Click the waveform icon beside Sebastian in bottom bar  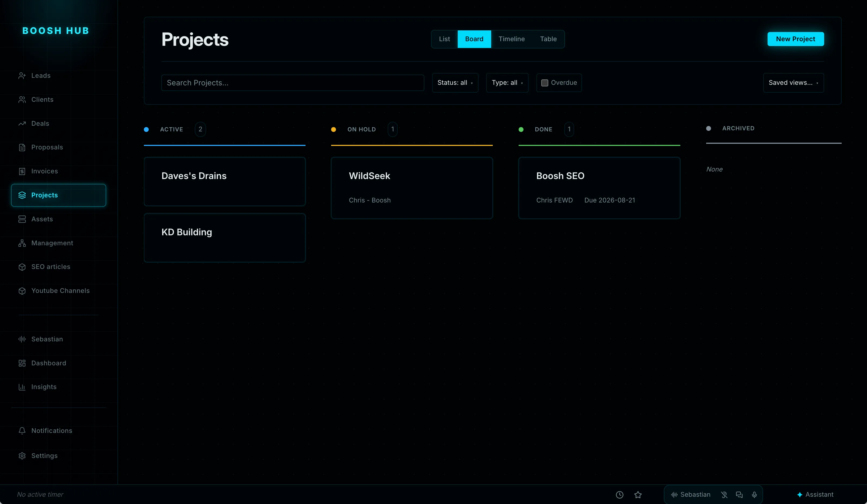(x=674, y=495)
